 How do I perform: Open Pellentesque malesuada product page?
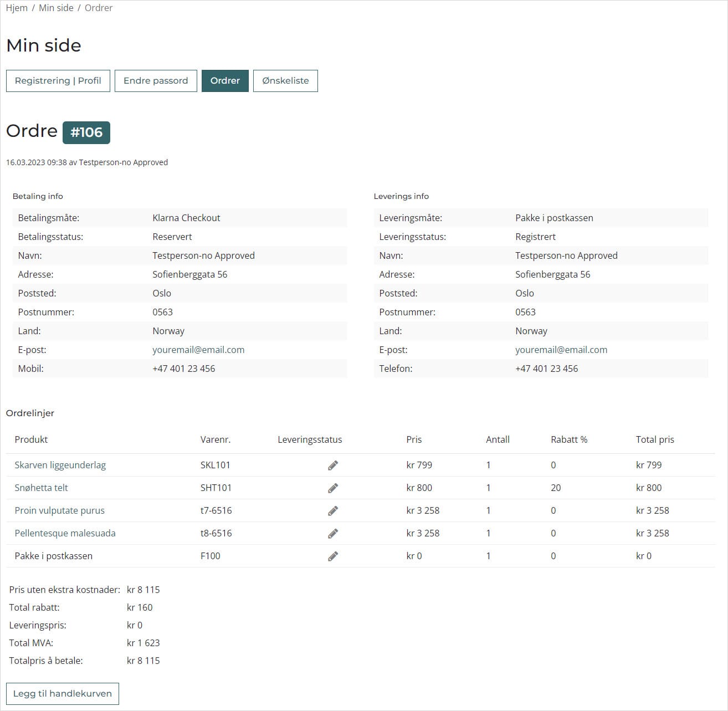65,533
